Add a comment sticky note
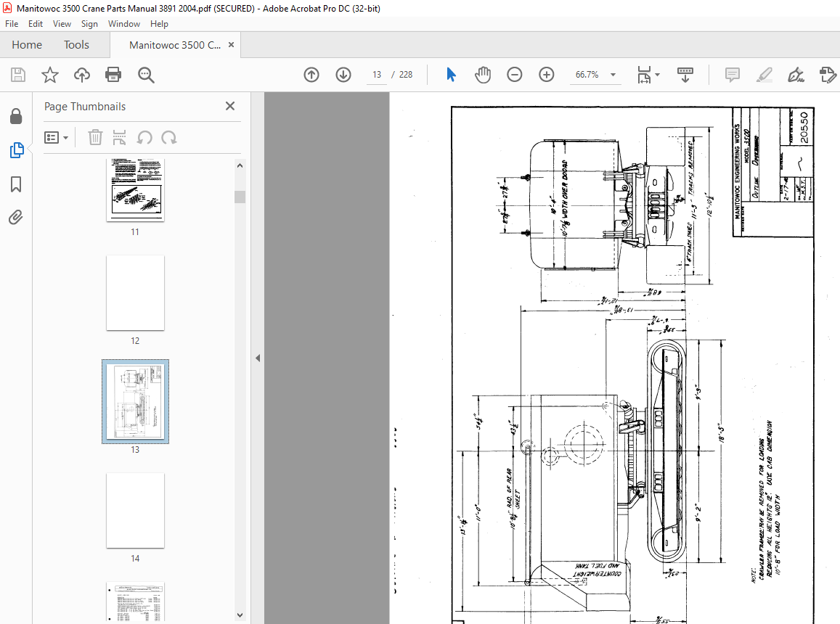The width and height of the screenshot is (840, 624). click(733, 75)
